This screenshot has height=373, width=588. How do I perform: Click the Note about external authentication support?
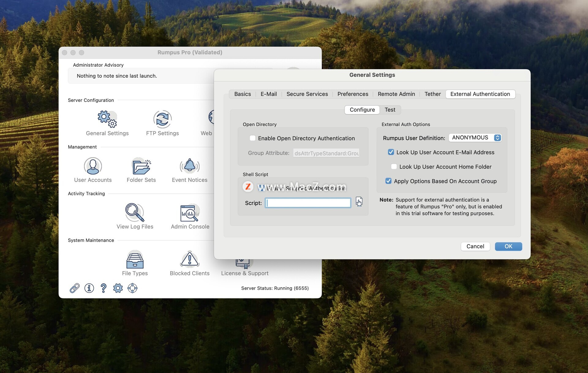[441, 207]
